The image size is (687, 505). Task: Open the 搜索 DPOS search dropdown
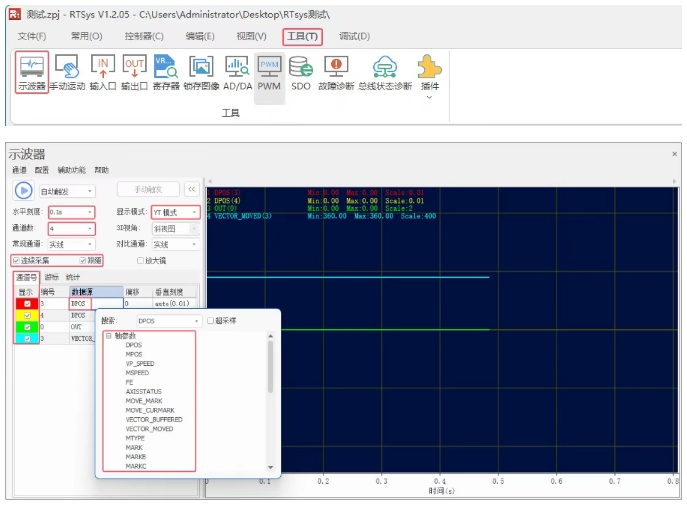click(x=169, y=321)
